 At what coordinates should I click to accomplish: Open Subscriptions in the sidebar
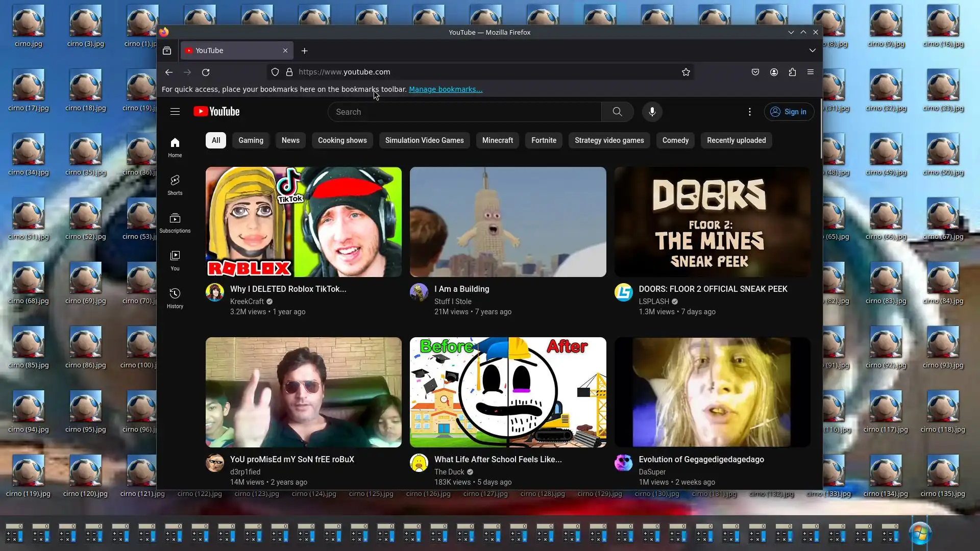175,222
